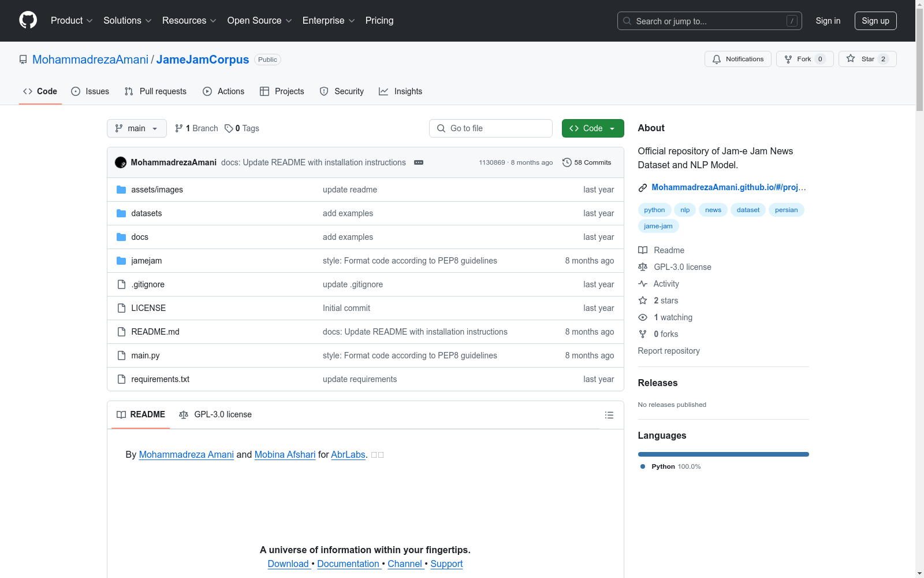
Task: Click the requirements.txt file icon
Action: (x=121, y=379)
